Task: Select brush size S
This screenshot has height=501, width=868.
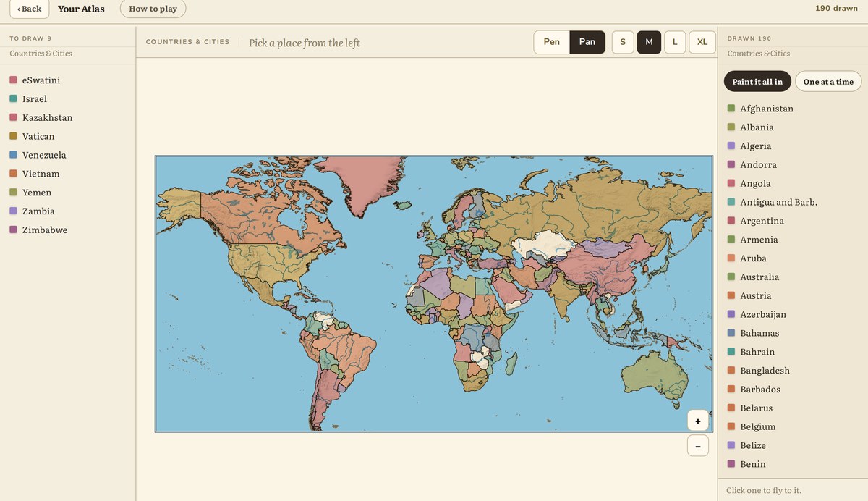Action: (623, 42)
